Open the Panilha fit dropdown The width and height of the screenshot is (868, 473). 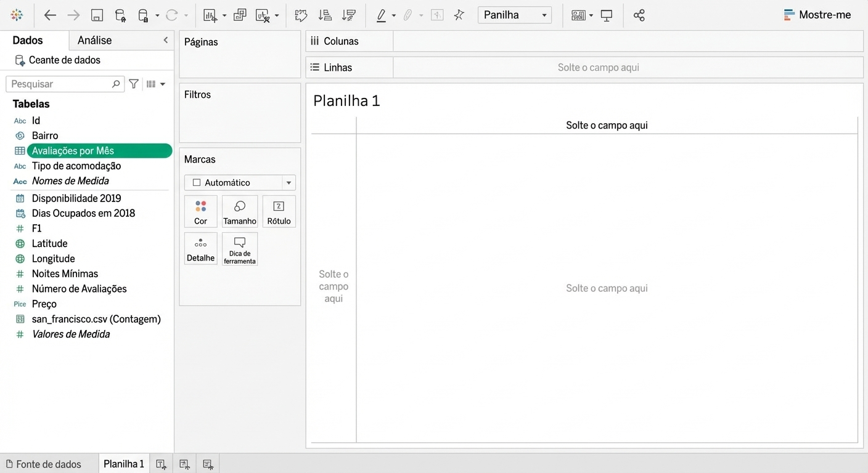coord(514,15)
